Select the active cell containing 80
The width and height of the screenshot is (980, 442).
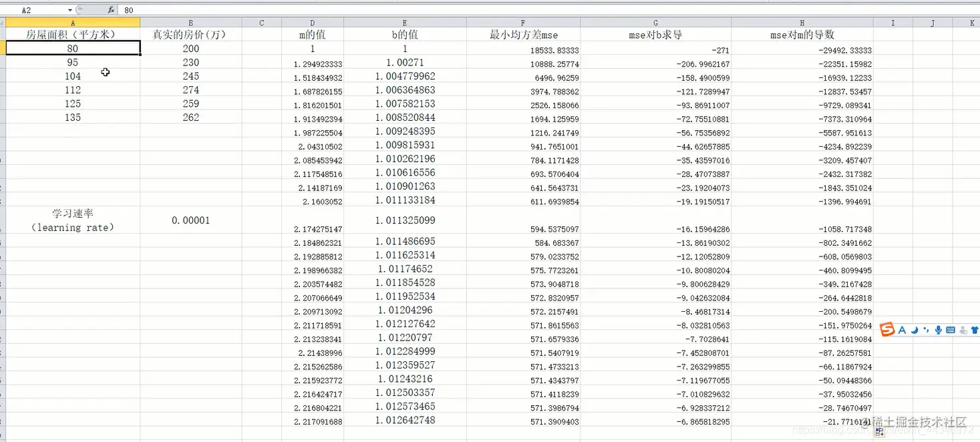(x=73, y=48)
